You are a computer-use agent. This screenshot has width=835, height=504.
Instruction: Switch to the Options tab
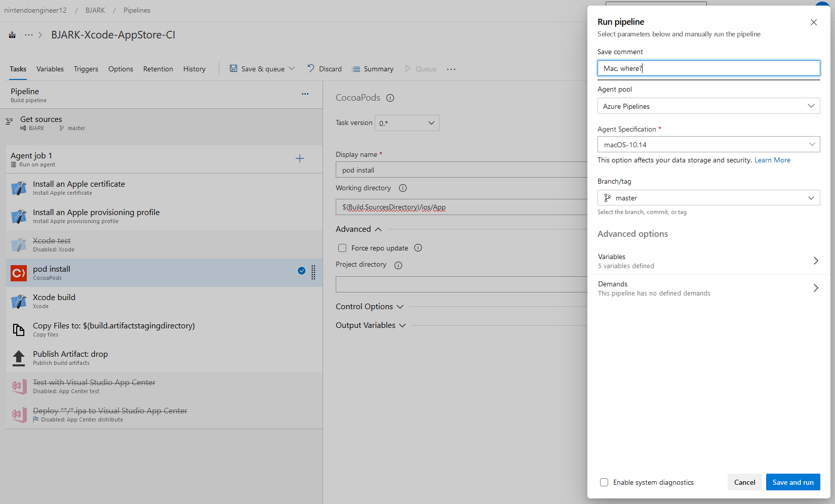(x=121, y=69)
